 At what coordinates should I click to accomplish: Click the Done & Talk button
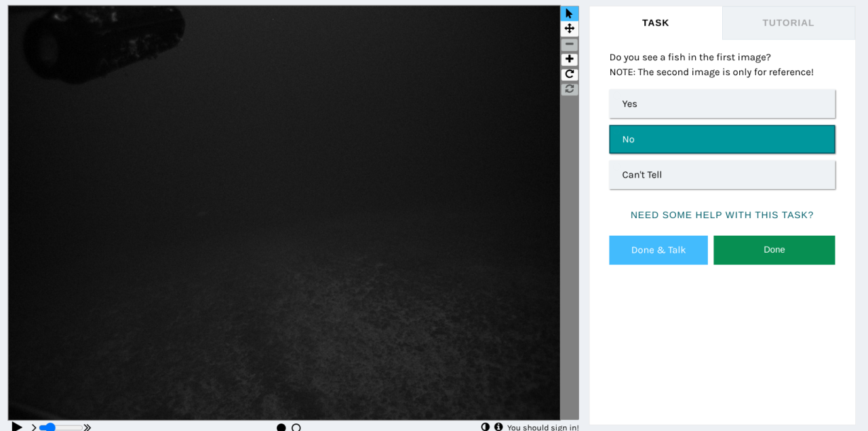658,250
